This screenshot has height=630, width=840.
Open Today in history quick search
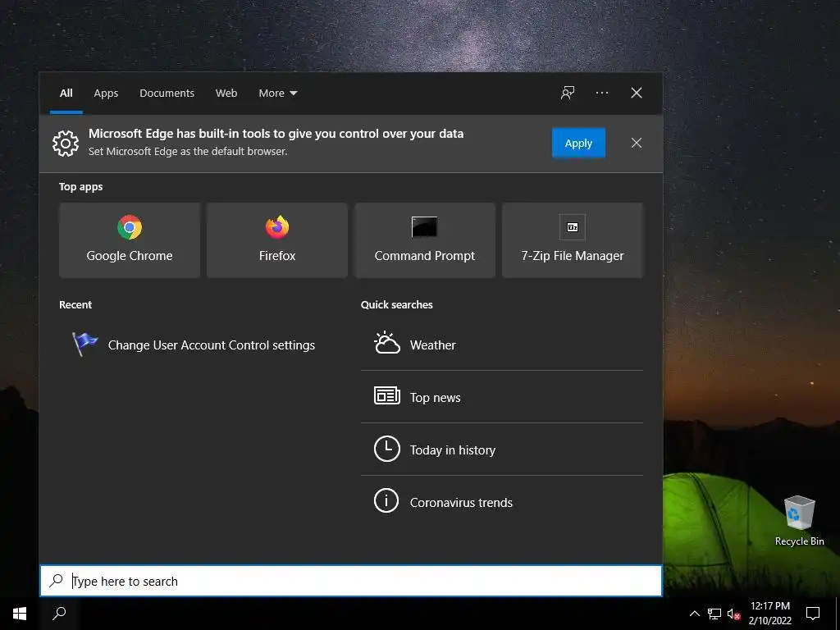(502, 450)
